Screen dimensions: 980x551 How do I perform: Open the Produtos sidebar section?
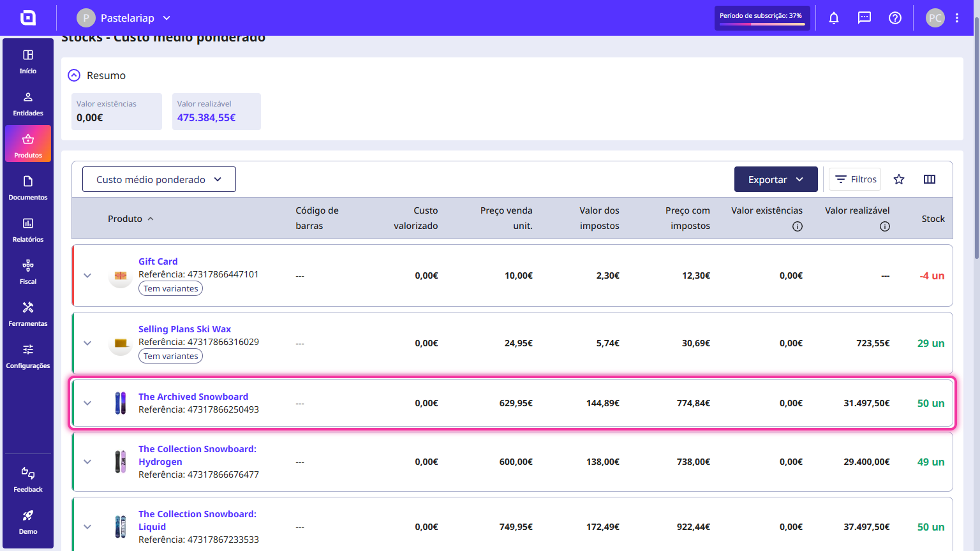coord(28,144)
